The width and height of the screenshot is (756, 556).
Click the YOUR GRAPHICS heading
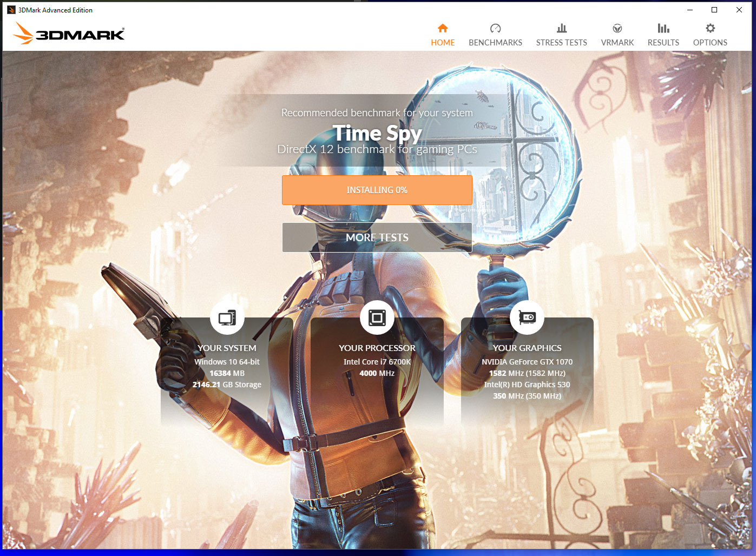tap(527, 348)
